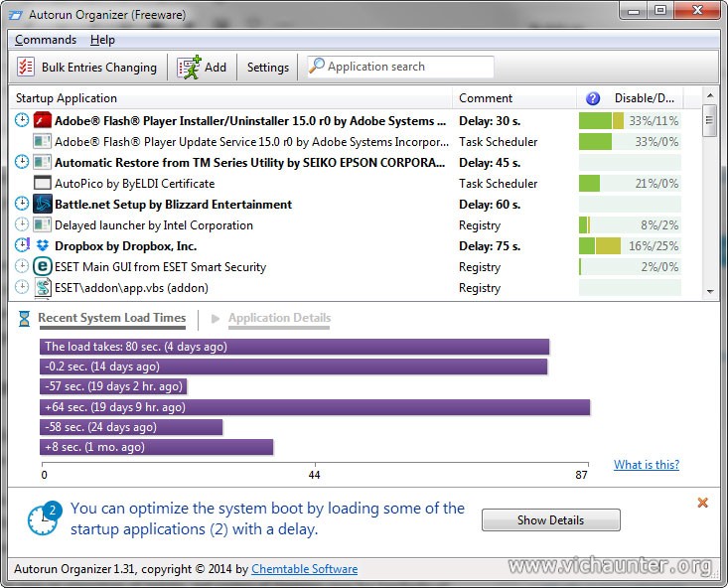Click the hourglass icon beside Recent System Load Times
The width and height of the screenshot is (728, 588).
pos(24,319)
